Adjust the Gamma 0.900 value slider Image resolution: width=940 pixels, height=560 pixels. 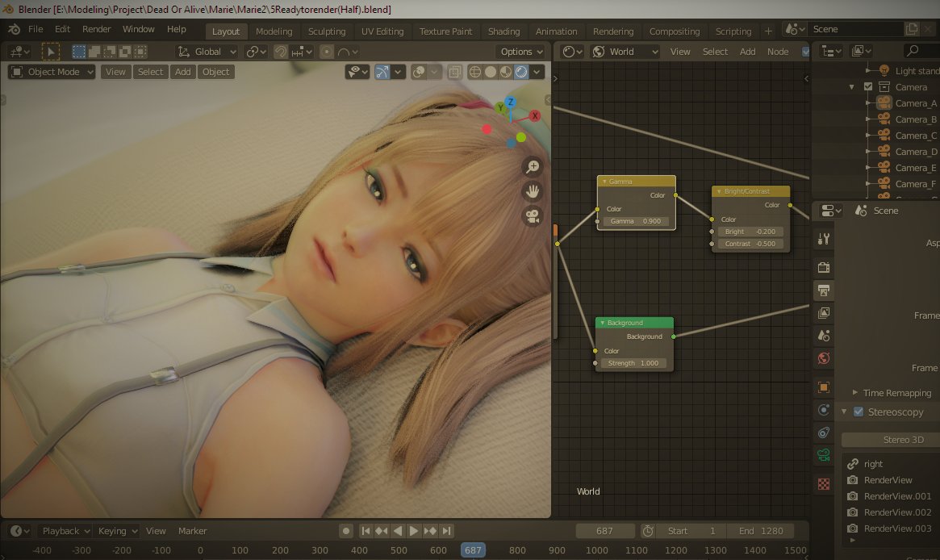pos(636,221)
